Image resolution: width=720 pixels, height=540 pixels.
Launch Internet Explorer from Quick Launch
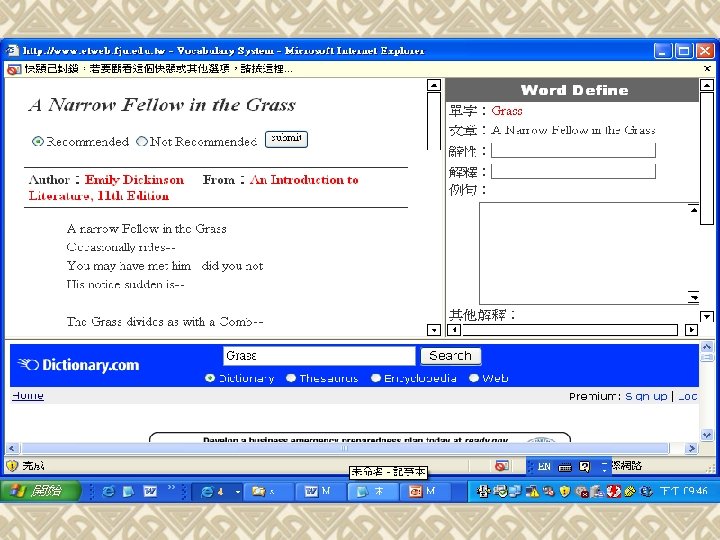pos(108,491)
